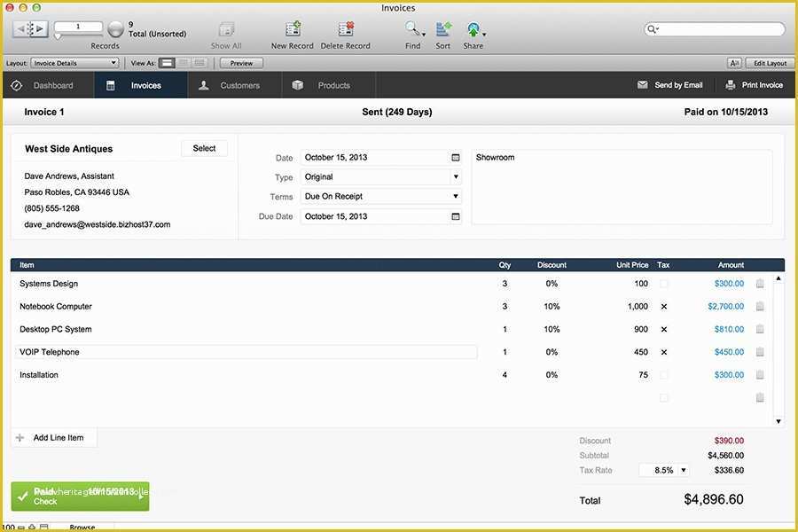Click the text formatting bar button
Screen dimensions: 798x532
[x=734, y=63]
